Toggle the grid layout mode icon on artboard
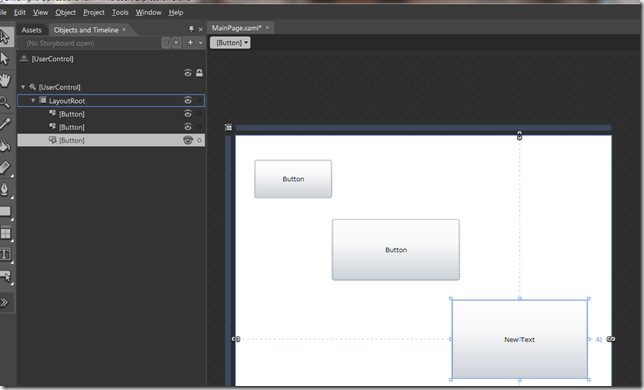The image size is (644, 390). [x=228, y=127]
